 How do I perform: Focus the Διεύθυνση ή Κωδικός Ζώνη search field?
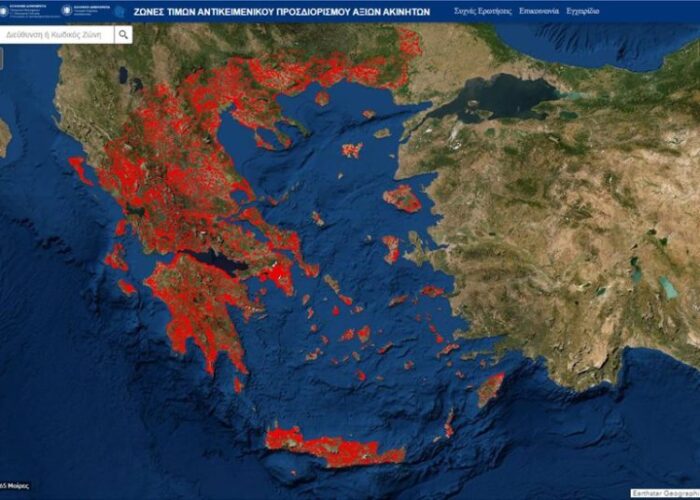click(58, 34)
